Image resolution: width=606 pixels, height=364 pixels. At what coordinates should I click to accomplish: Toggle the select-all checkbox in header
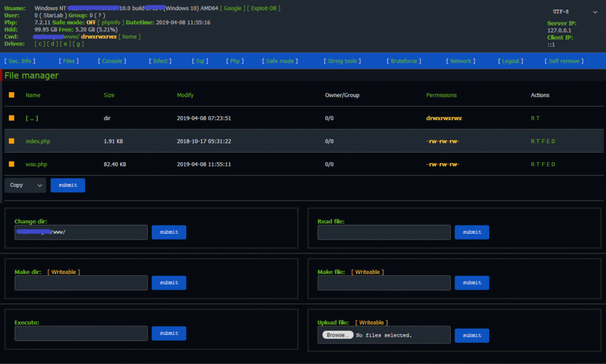click(11, 95)
